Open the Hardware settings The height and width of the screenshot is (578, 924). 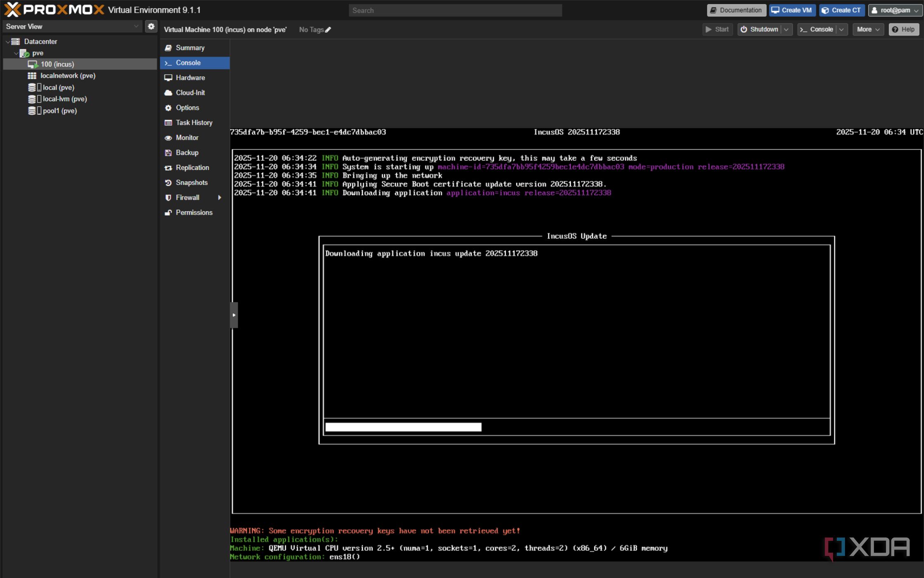pyautogui.click(x=194, y=78)
